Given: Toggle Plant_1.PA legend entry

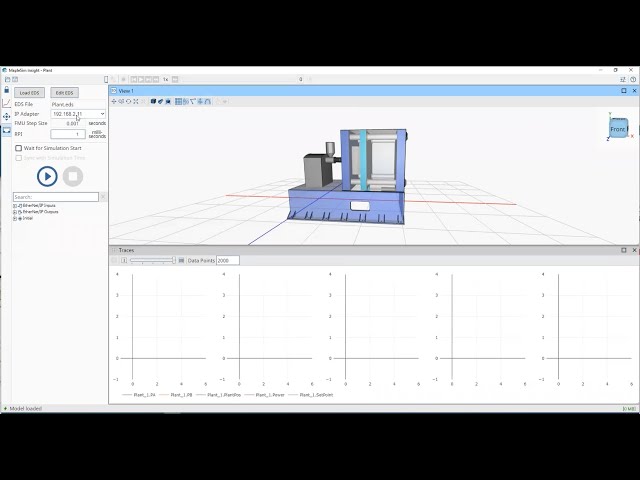Looking at the screenshot, I should tap(139, 395).
